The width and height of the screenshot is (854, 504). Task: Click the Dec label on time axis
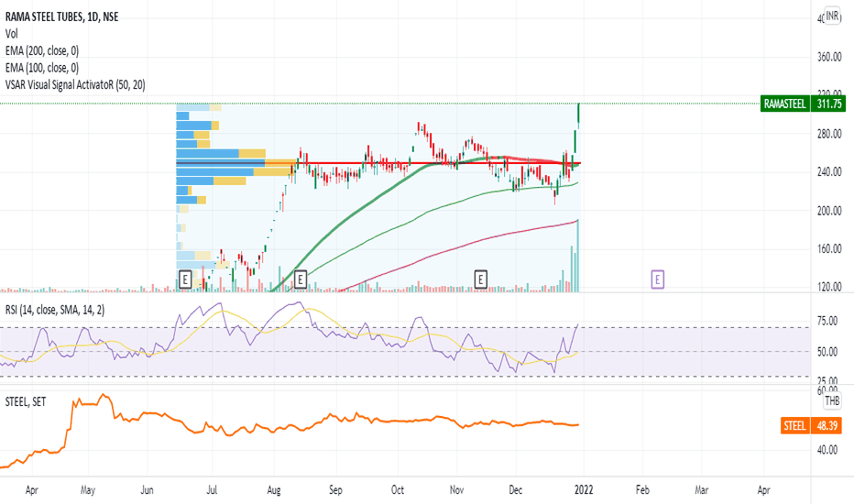point(515,490)
